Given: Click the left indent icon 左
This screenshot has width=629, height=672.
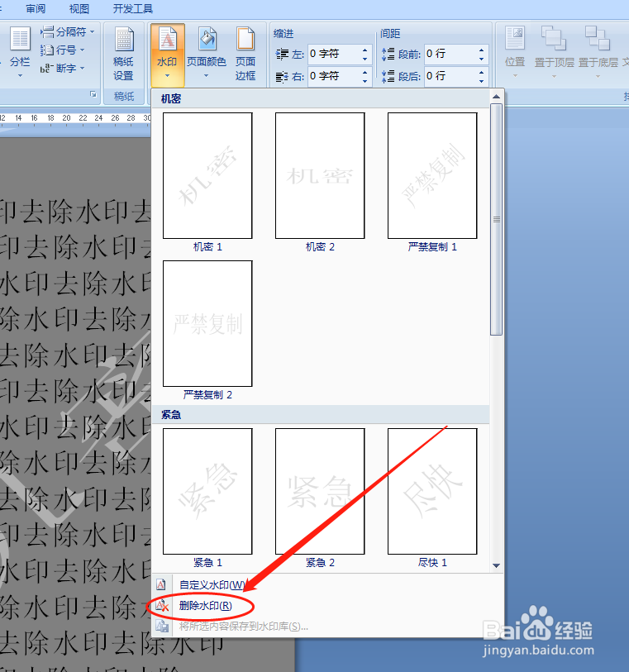Looking at the screenshot, I should pos(282,54).
